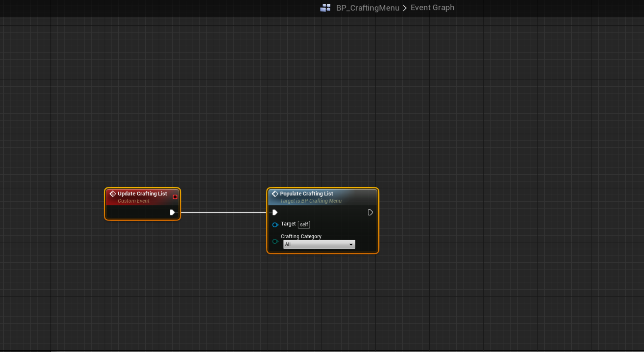Click the teal Crafting Category input pin

[275, 241]
